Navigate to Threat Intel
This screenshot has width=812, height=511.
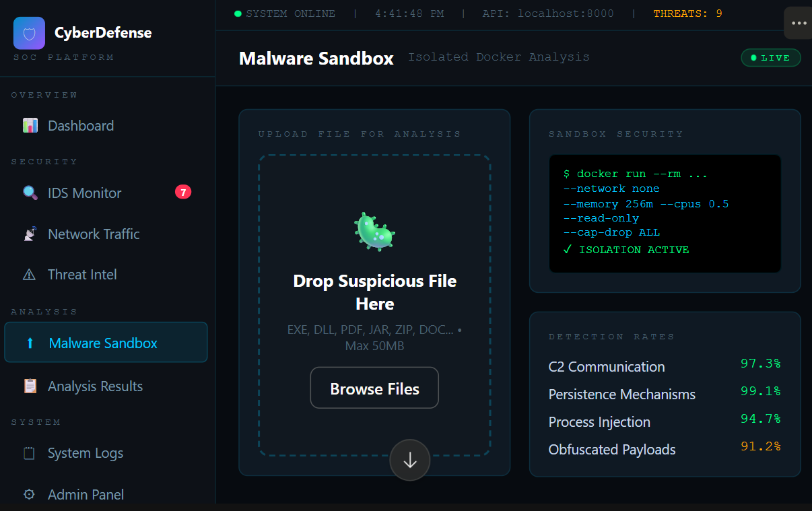(x=106, y=275)
